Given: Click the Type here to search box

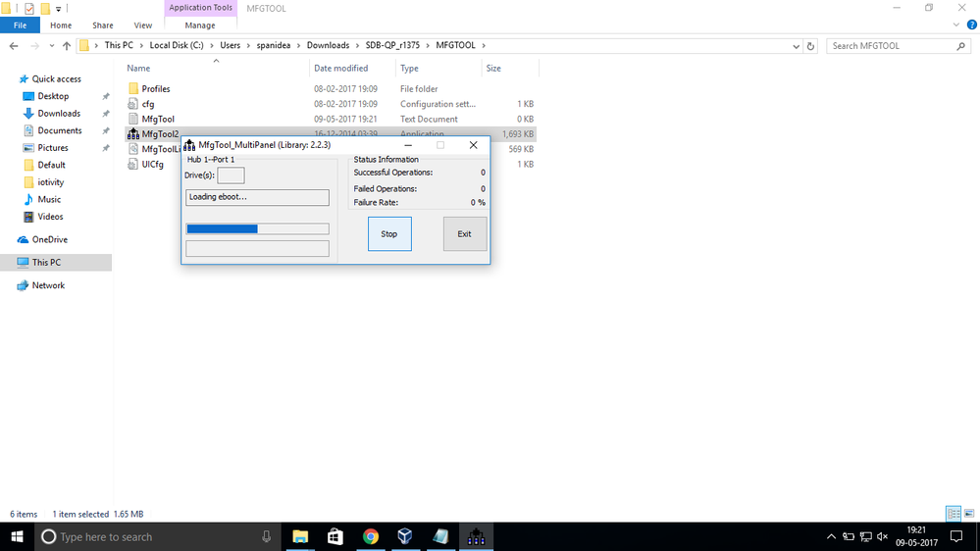Looking at the screenshot, I should point(159,536).
